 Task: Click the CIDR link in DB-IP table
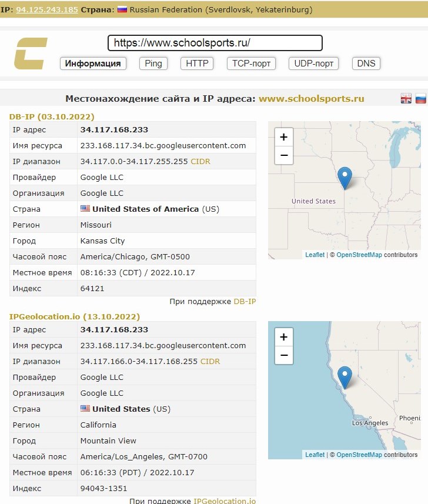pos(200,161)
